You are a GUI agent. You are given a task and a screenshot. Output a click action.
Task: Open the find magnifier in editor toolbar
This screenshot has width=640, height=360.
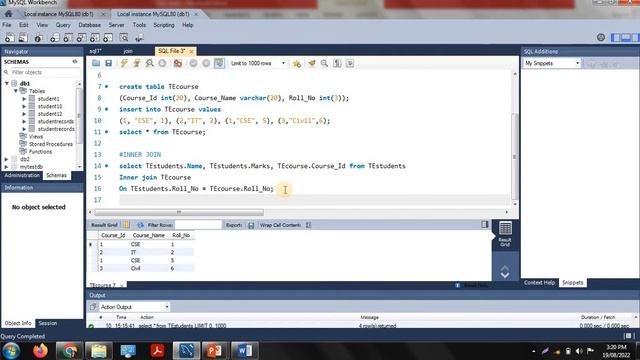click(x=324, y=63)
